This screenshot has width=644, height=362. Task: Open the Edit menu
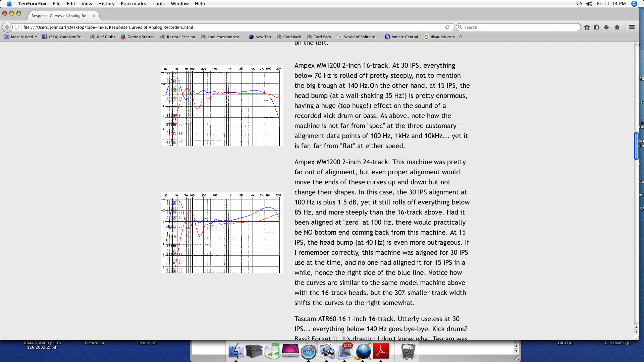71,4
